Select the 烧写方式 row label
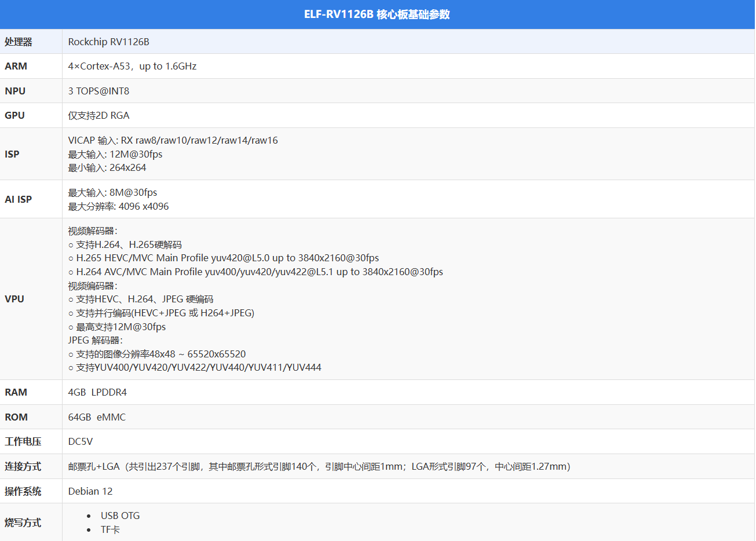 pyautogui.click(x=23, y=522)
